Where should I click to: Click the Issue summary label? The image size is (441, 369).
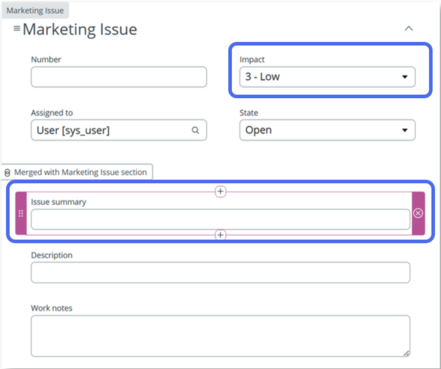[x=59, y=202]
